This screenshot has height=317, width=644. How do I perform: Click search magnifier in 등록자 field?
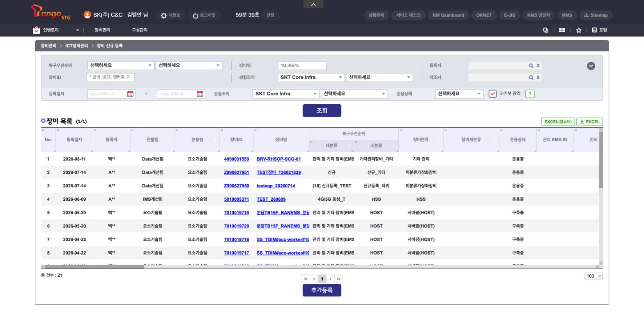[x=531, y=65]
